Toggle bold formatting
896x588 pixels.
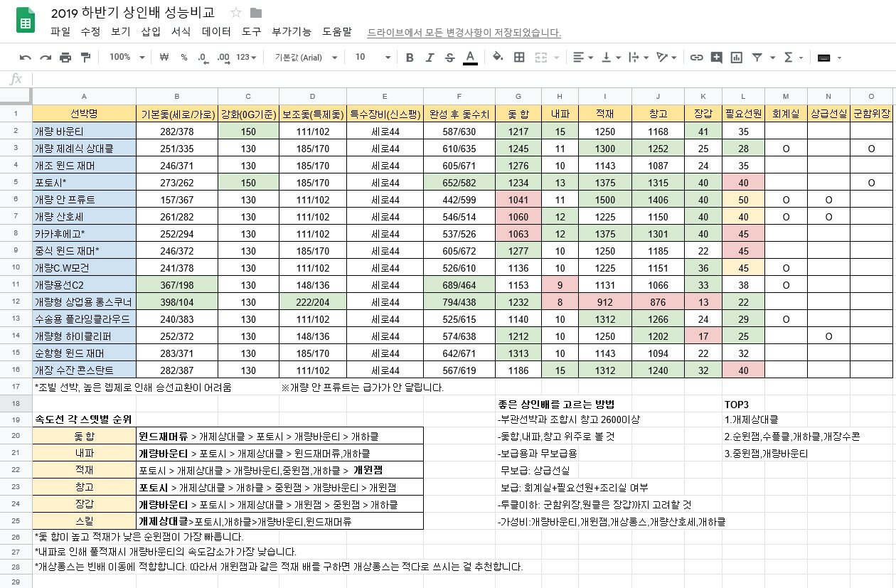[x=409, y=58]
